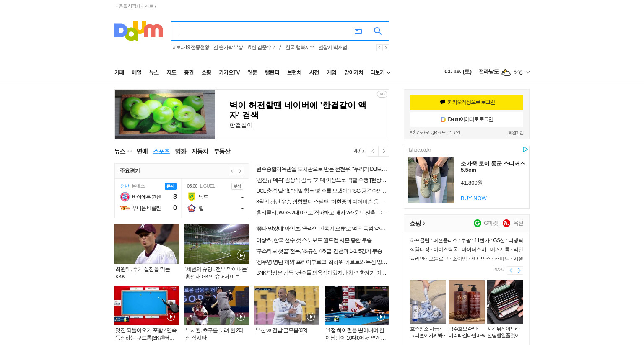Image resolution: width=644 pixels, height=345 pixels.
Task: Click the Union Berlin team logo
Action: [125, 208]
